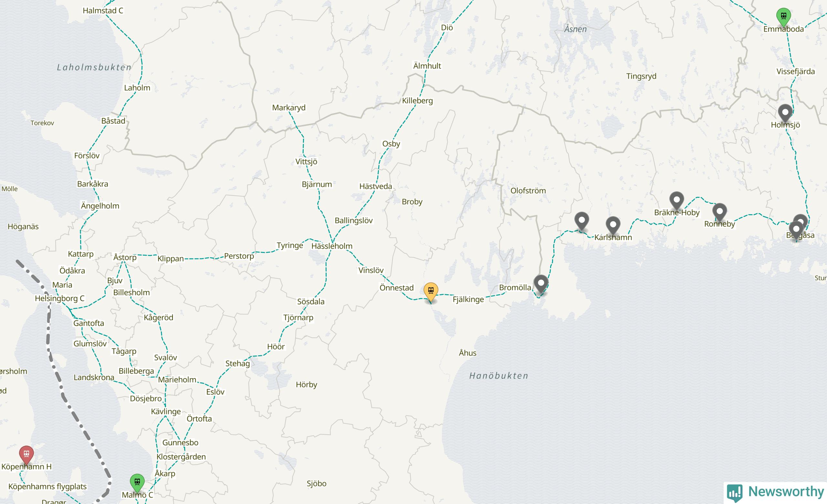Click the Olofström town label

pyautogui.click(x=528, y=190)
